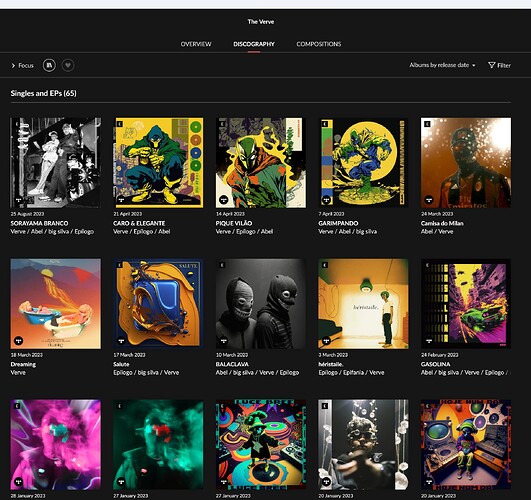Screen dimensions: 531x500
Task: Expand the Focus panel chevron
Action: [x=13, y=65]
